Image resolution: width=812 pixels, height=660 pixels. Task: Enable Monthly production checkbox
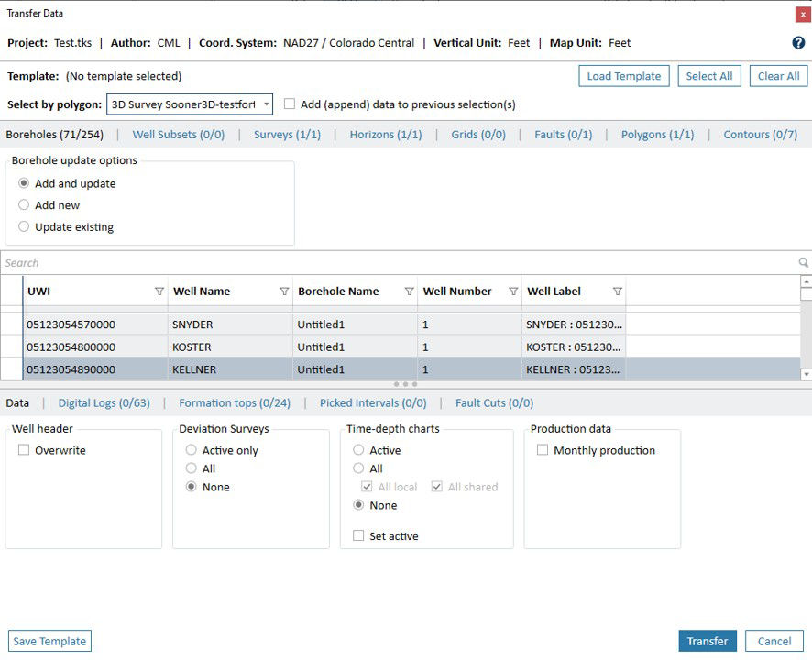pyautogui.click(x=543, y=450)
